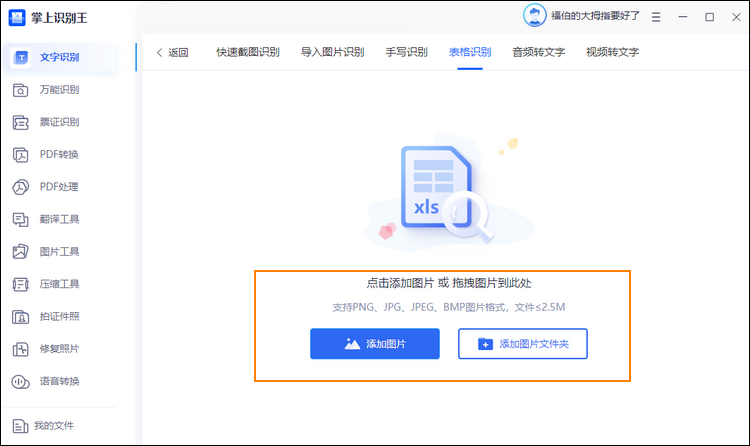The width and height of the screenshot is (750, 446).
Task: Open the 手写识别 tab
Action: coord(406,52)
